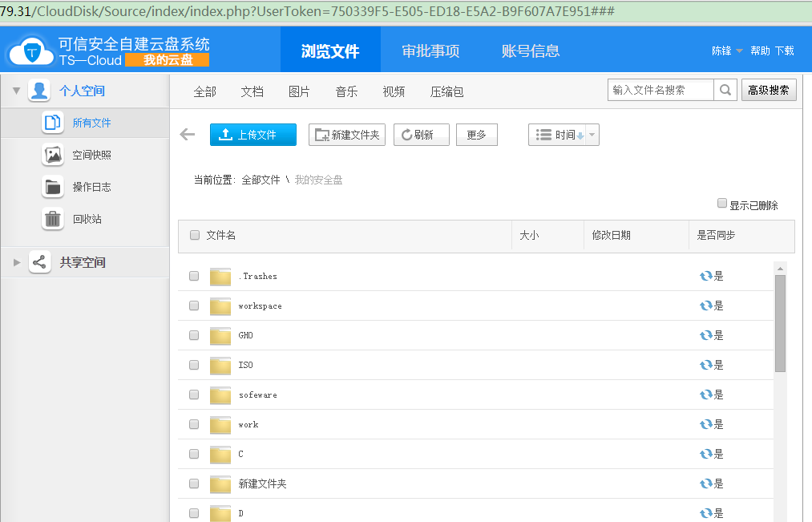Click the sync icon in work row

[706, 425]
